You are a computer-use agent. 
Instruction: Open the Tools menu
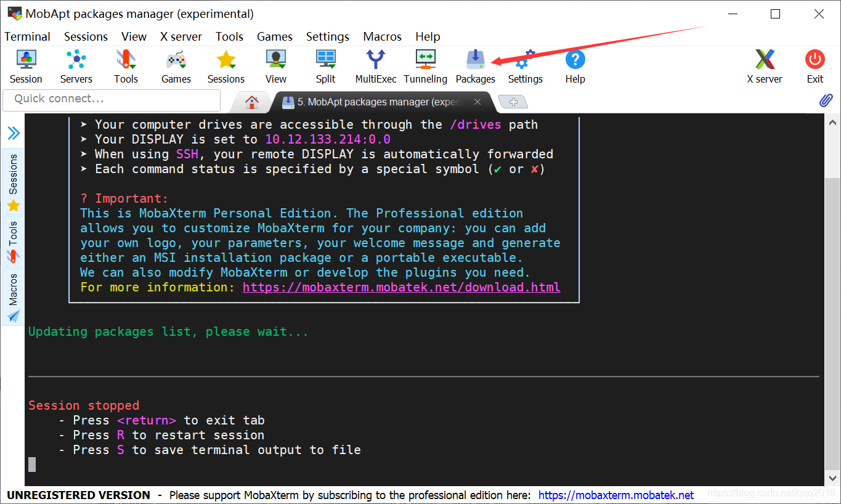point(229,36)
